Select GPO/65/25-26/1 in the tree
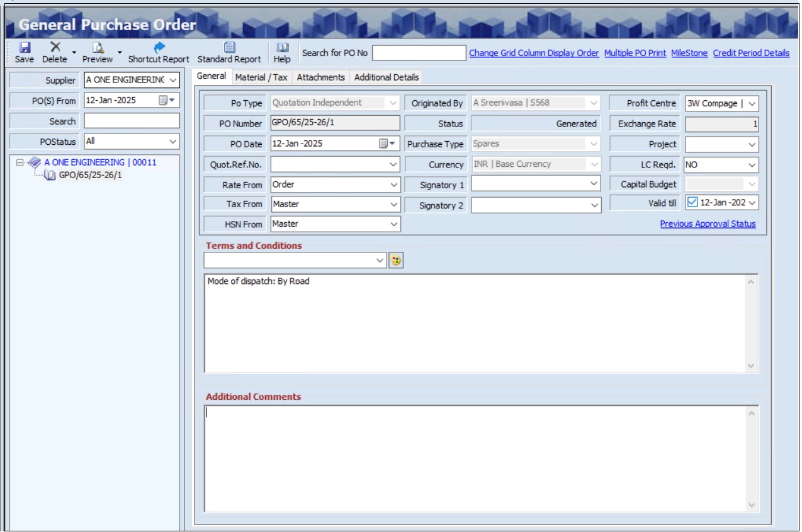The image size is (802, 532). click(90, 175)
